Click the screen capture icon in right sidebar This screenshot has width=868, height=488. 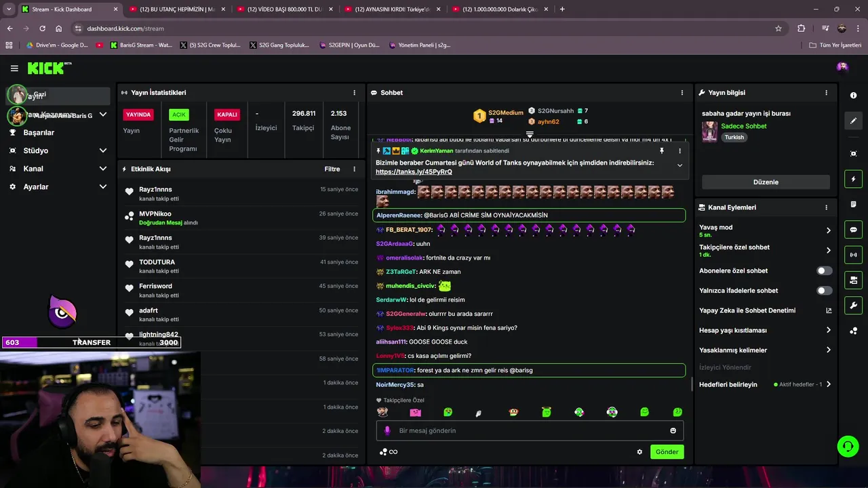854,154
